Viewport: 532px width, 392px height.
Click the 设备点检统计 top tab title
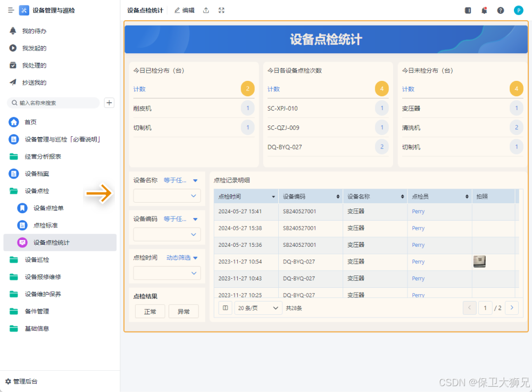pyautogui.click(x=145, y=10)
